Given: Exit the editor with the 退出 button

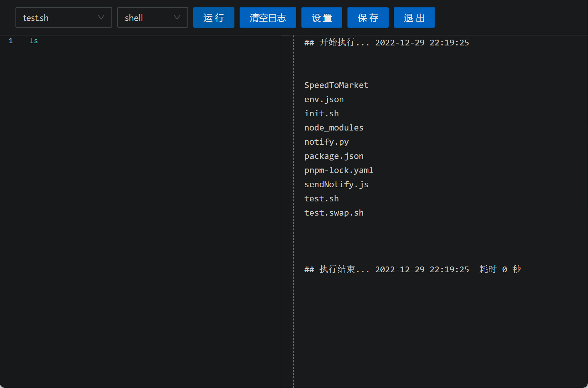Looking at the screenshot, I should (x=414, y=17).
